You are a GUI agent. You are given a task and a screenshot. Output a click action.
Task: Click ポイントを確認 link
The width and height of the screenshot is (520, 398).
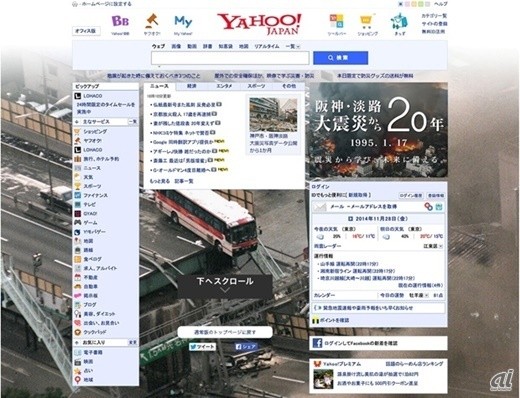(x=334, y=320)
